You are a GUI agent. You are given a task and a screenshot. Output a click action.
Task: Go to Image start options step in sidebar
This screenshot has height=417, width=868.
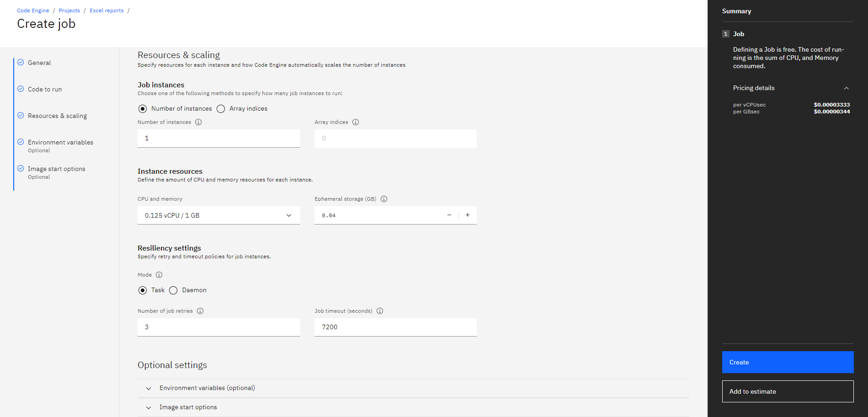pyautogui.click(x=56, y=169)
